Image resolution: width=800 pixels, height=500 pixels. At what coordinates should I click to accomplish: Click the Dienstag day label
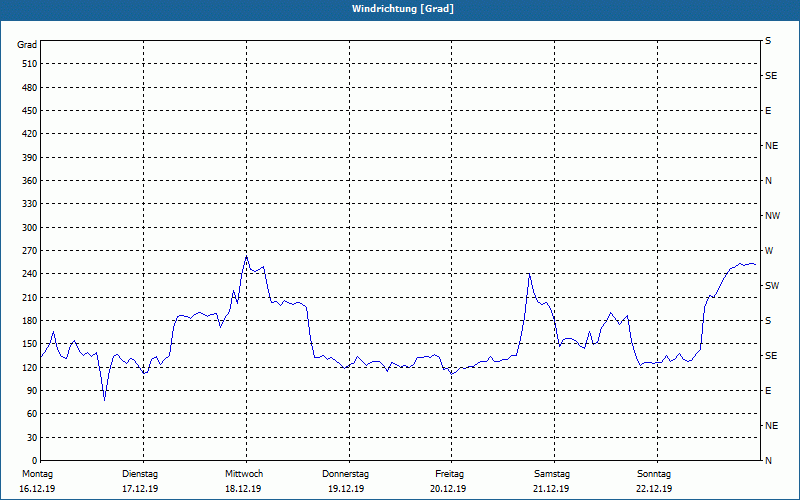point(140,474)
